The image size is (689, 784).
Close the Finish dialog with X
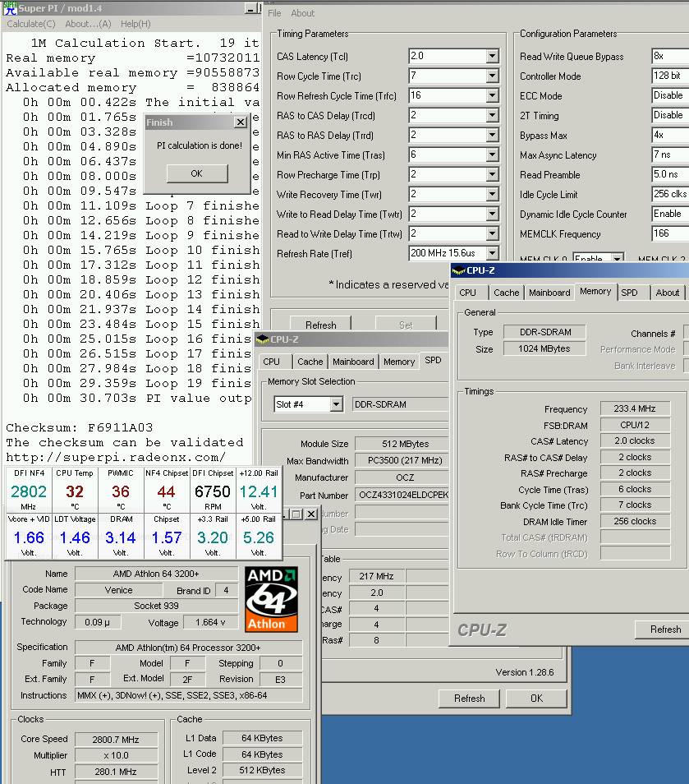[241, 122]
